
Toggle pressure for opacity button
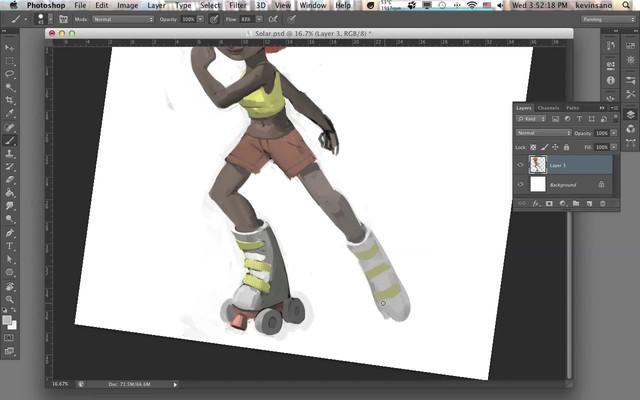214,19
